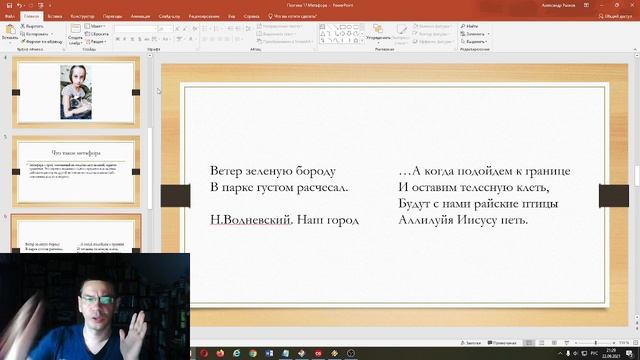Click Comments (Примечания) in status bar

[x=502, y=343]
